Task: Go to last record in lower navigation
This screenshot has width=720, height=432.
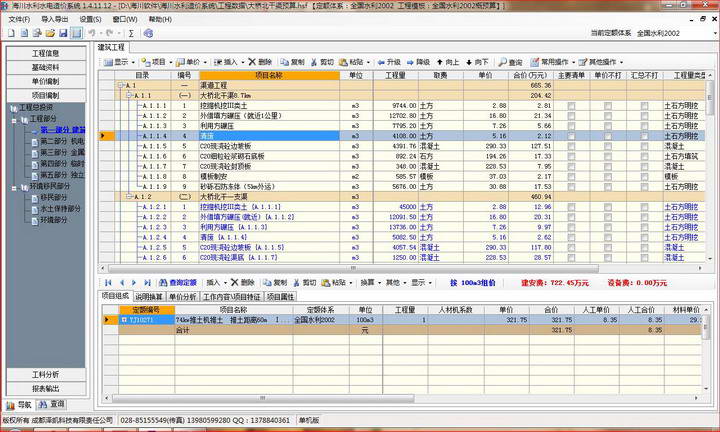Action: [x=147, y=283]
